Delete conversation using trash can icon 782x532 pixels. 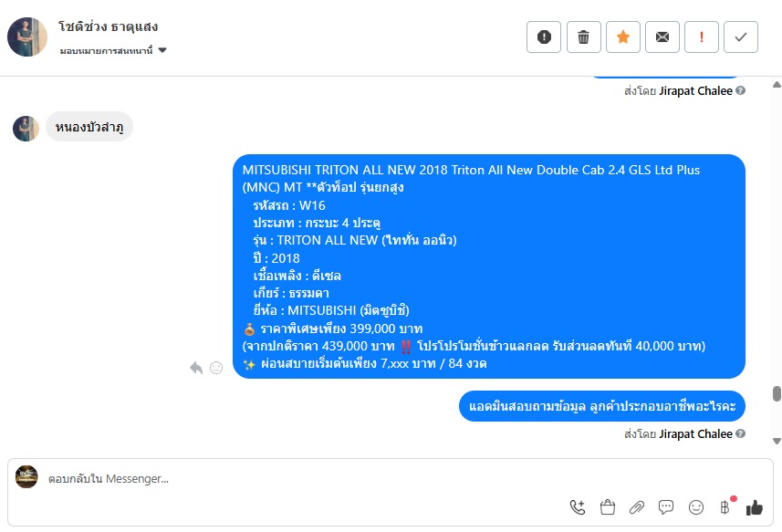(x=583, y=37)
